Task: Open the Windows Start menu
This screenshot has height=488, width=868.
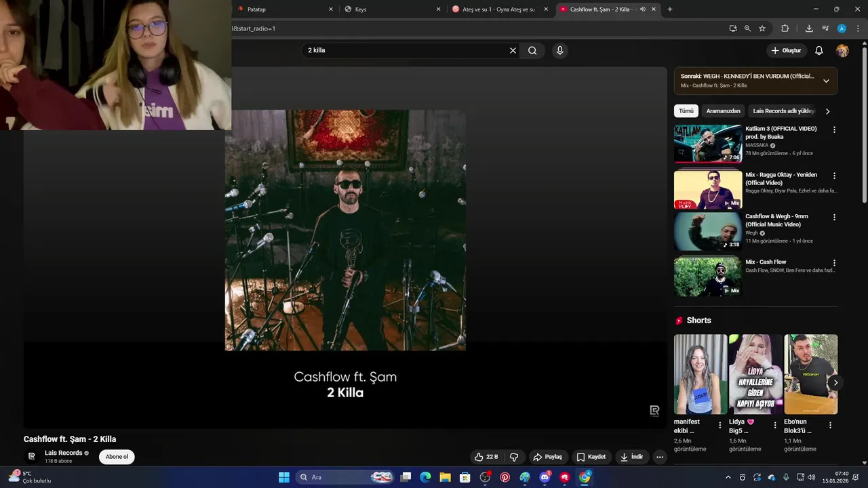Action: [x=284, y=477]
